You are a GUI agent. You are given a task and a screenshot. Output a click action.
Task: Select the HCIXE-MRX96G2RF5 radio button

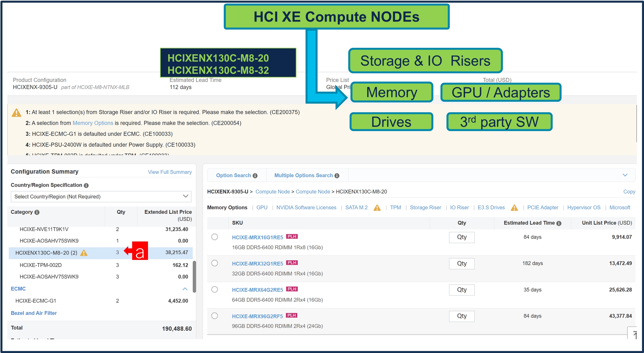pyautogui.click(x=214, y=316)
